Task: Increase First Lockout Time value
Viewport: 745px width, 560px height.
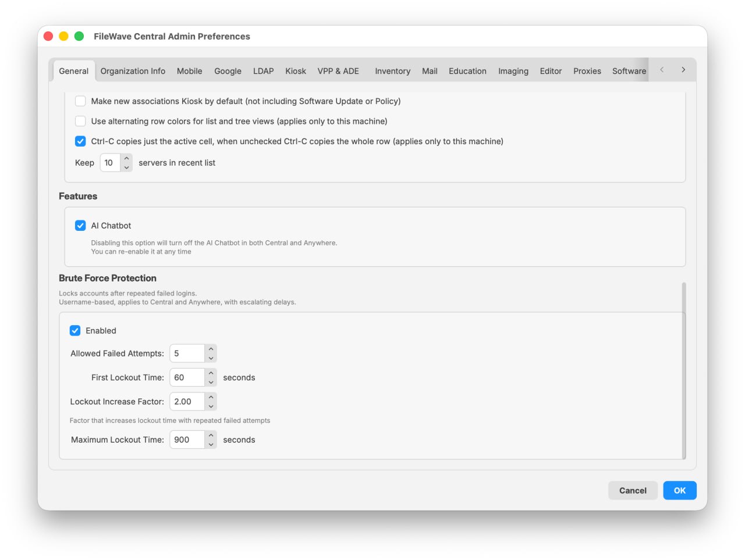Action: [x=211, y=373]
